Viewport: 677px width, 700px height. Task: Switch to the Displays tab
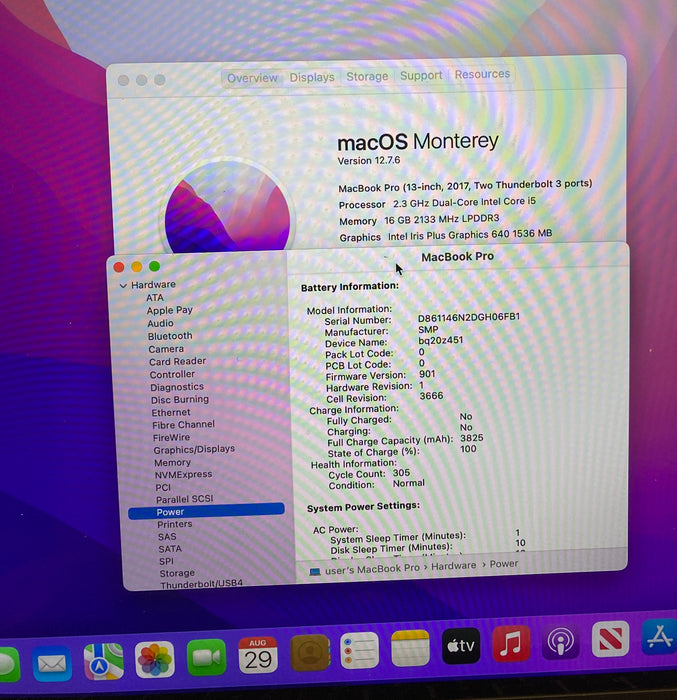click(312, 77)
